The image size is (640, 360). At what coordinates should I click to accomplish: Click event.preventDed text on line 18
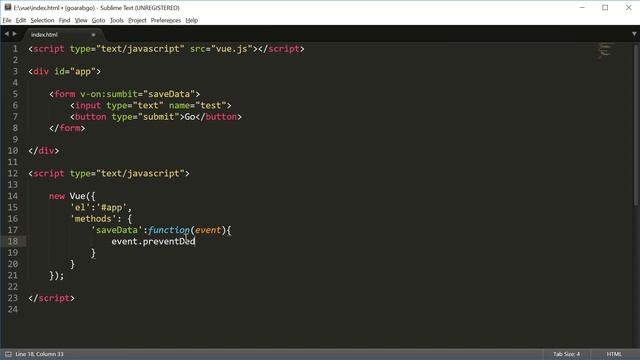(153, 242)
